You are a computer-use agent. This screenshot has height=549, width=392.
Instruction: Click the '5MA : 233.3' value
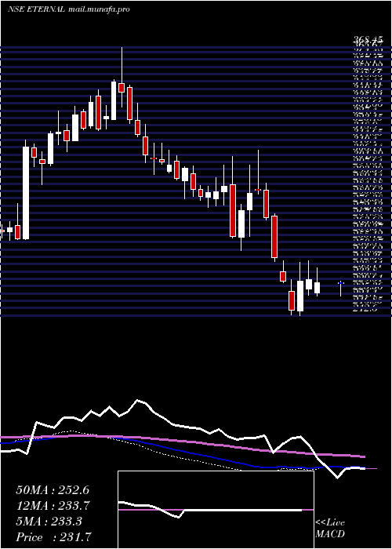49,522
